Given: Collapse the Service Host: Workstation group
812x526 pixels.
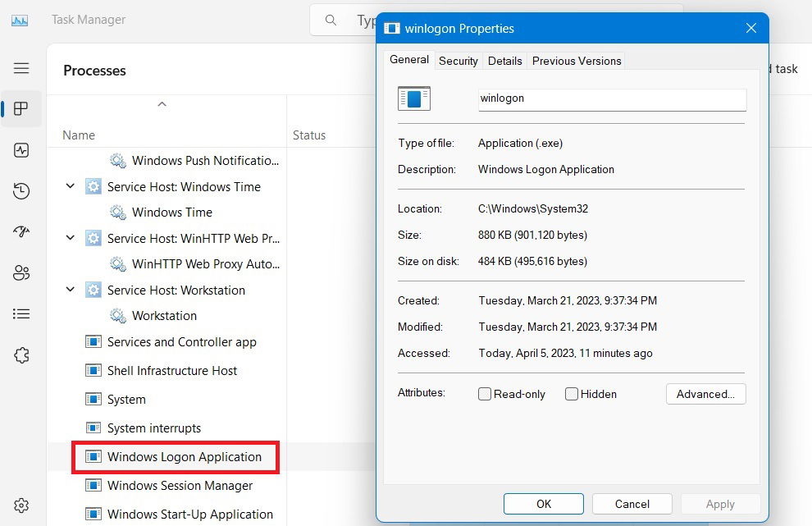Looking at the screenshot, I should 70,290.
